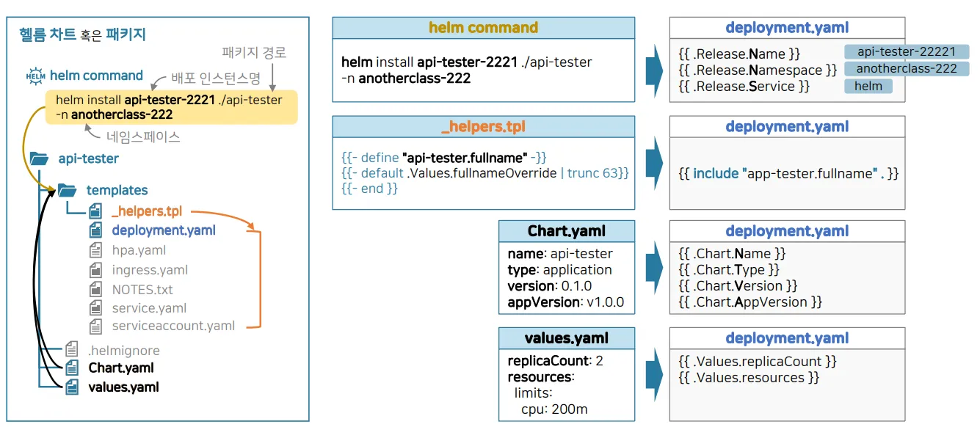Open the templates folder icon
Viewport: 980px width, 427px height.
[x=68, y=190]
